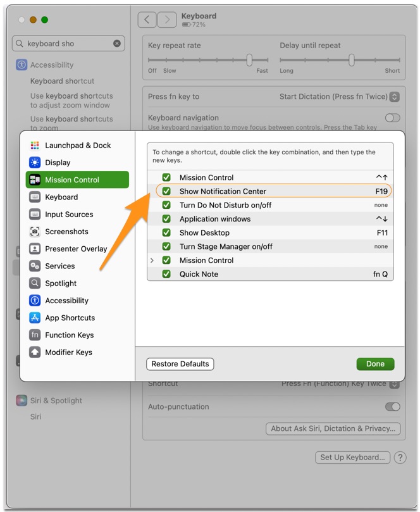Adjust the Delay until repeat slider
The height and width of the screenshot is (512, 420).
pos(352,59)
